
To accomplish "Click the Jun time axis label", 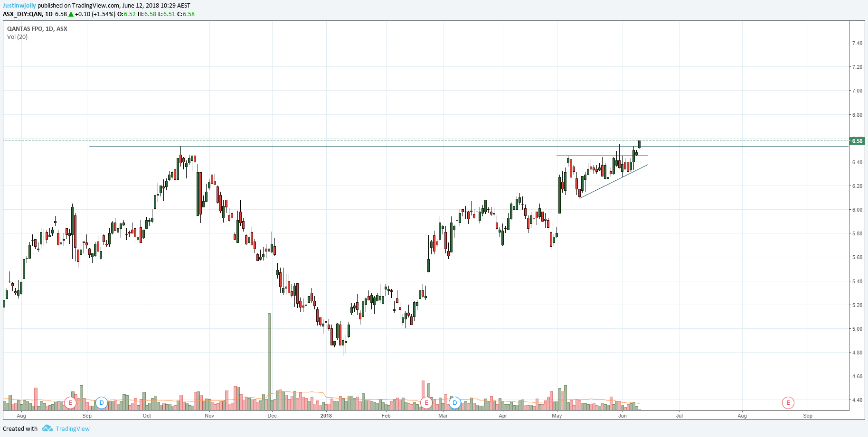I will point(623,416).
